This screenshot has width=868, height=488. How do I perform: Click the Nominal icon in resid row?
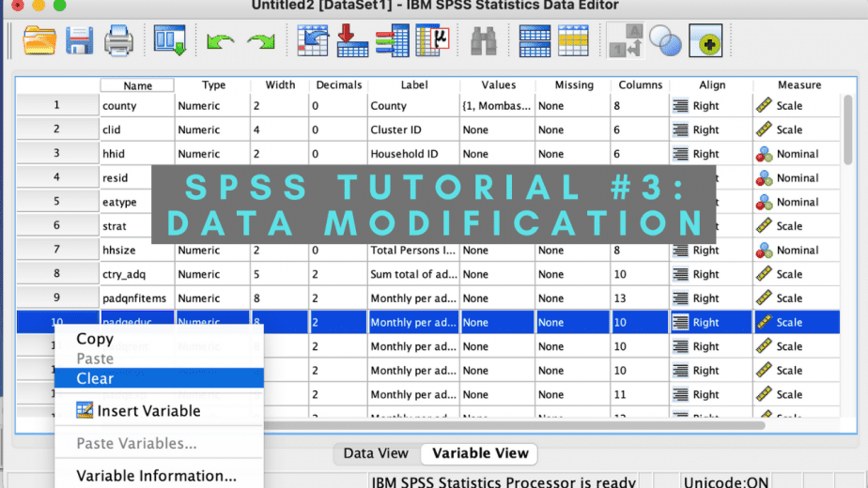coord(764,177)
